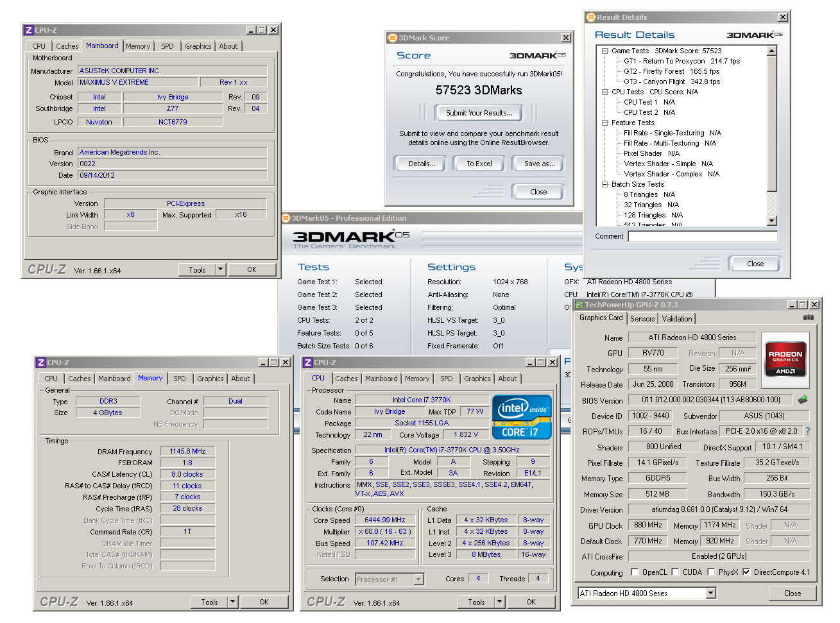Switch to Validation tab in GPU-Z
The width and height of the screenshot is (840, 623).
tap(677, 319)
